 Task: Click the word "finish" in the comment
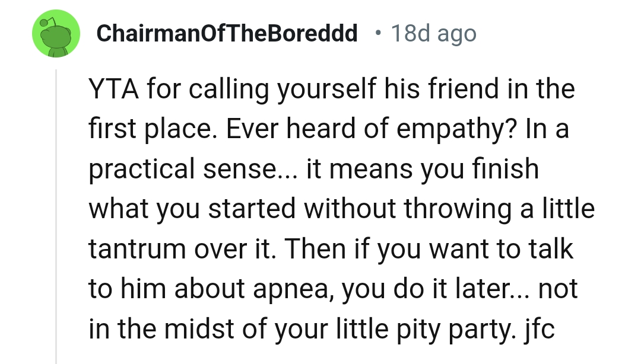504,169
